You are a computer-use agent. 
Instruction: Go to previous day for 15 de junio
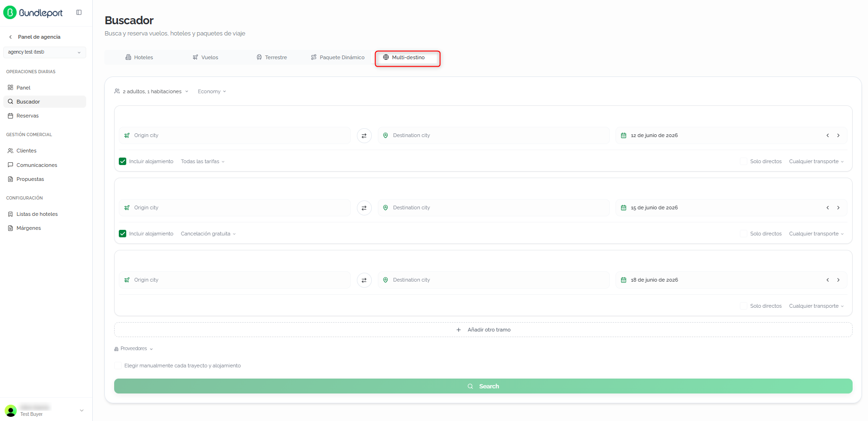tap(827, 208)
